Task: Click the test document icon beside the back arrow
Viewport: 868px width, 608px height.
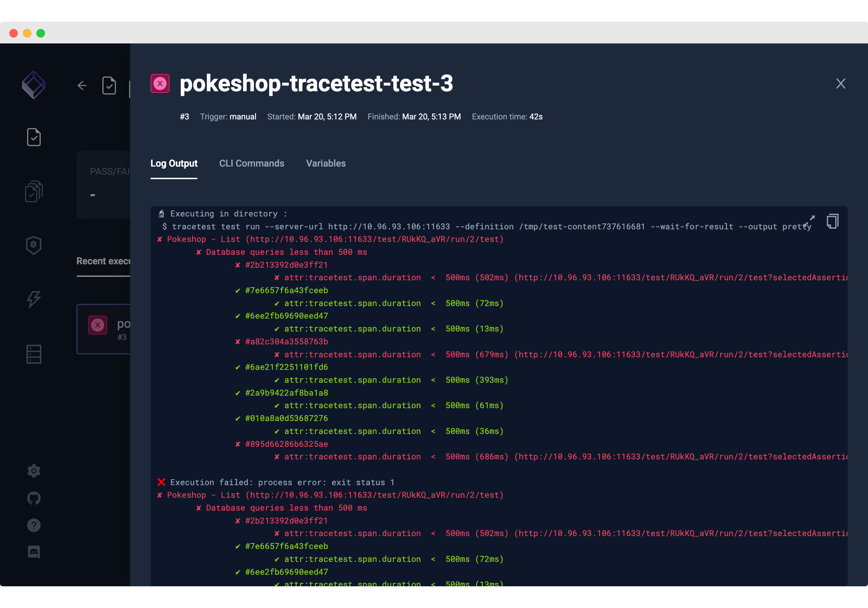Action: pyautogui.click(x=109, y=85)
